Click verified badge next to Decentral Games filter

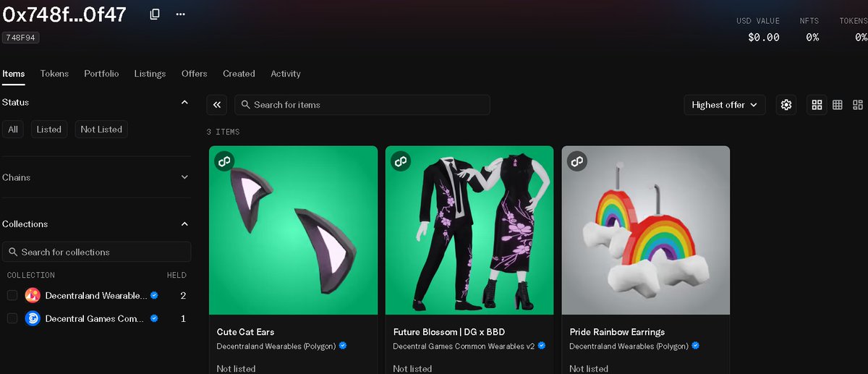click(154, 318)
